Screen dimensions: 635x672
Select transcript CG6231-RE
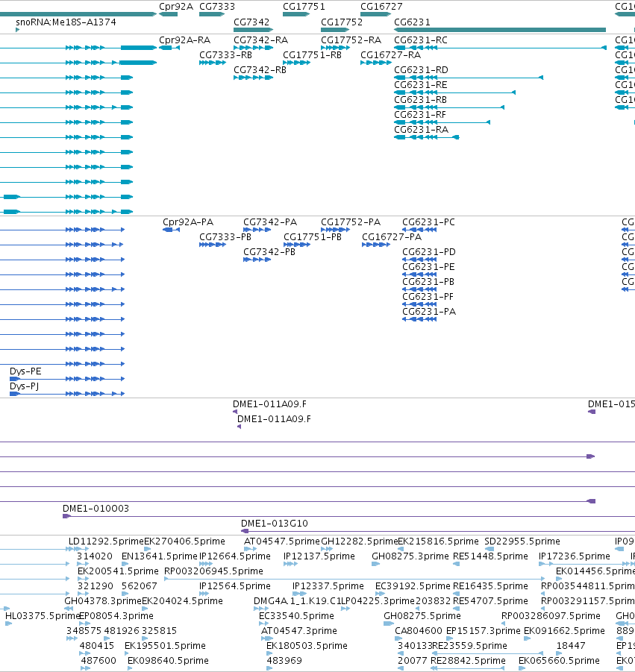[x=421, y=85]
